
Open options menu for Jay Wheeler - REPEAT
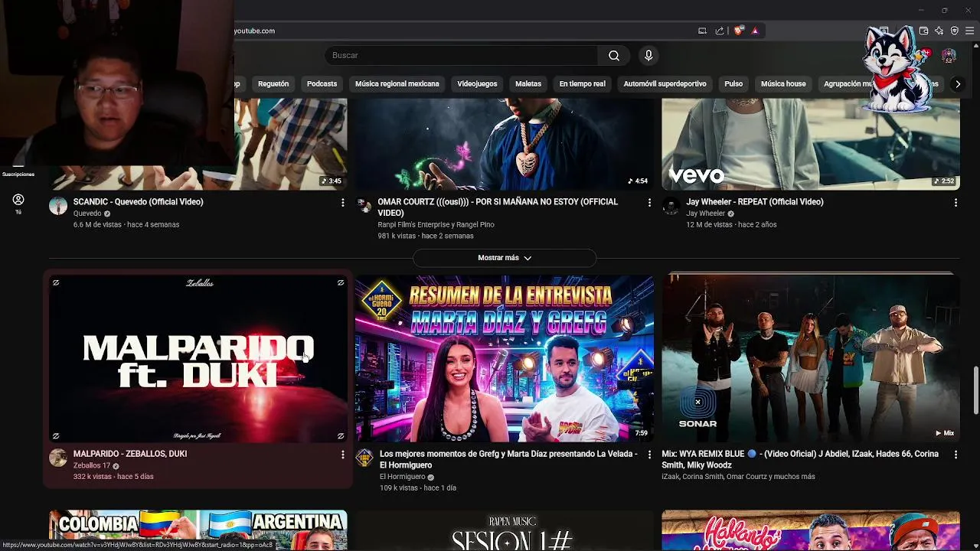coord(955,203)
